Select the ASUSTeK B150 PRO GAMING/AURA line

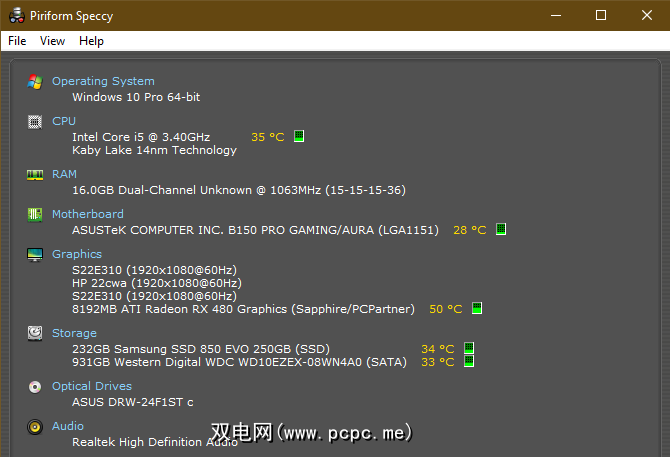[256, 230]
